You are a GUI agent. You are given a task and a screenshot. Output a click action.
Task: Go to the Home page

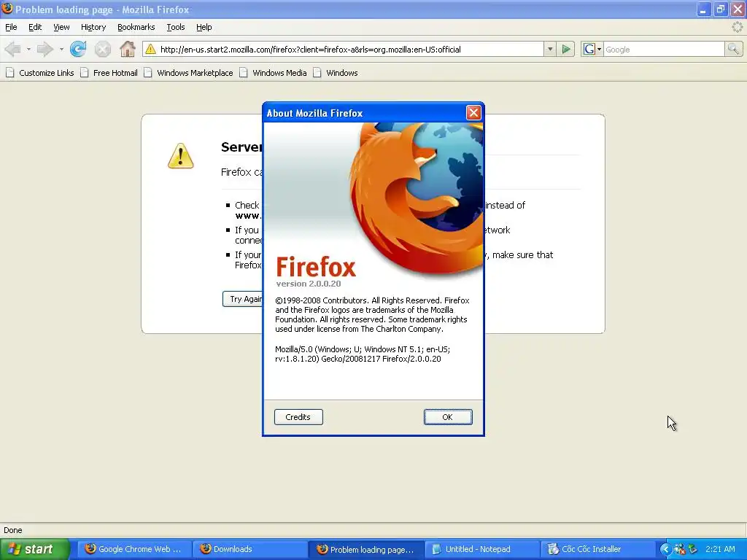tap(127, 49)
